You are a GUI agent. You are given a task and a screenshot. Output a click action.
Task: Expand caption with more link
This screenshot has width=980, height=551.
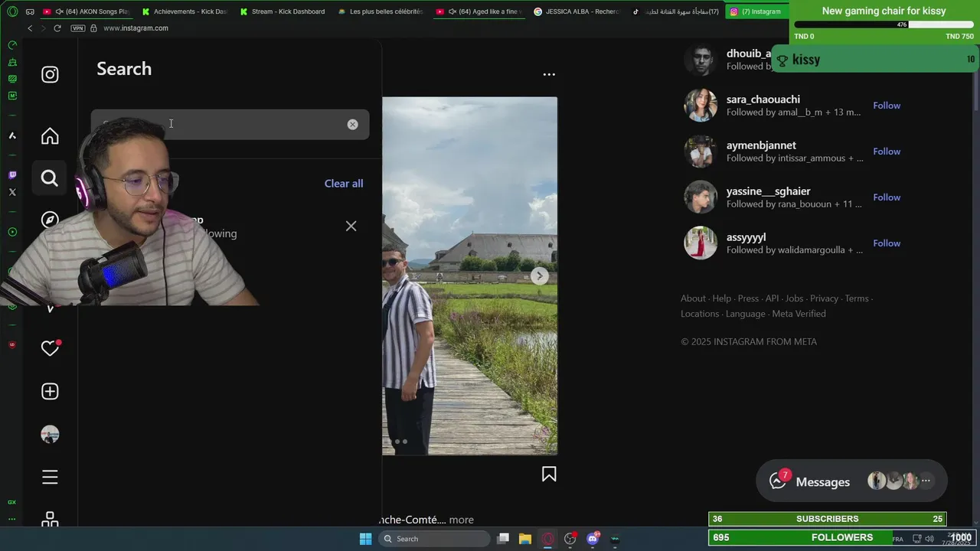[461, 520]
